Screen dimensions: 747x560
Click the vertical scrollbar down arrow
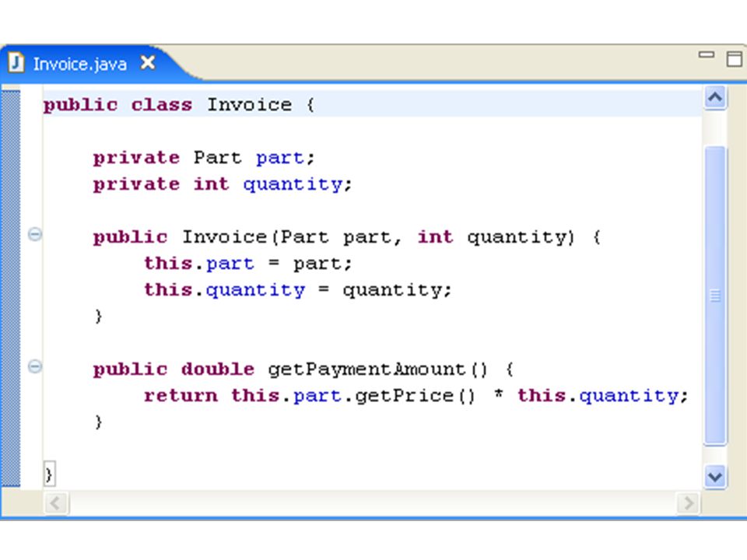tap(715, 476)
